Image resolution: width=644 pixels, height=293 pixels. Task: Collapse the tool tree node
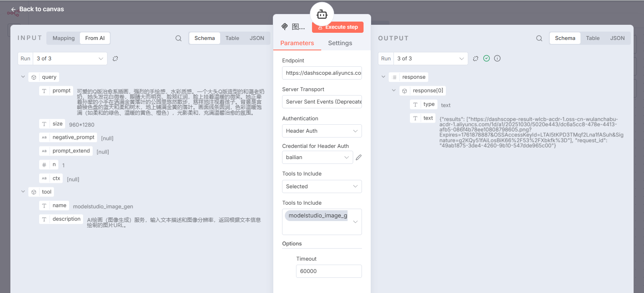pyautogui.click(x=23, y=191)
